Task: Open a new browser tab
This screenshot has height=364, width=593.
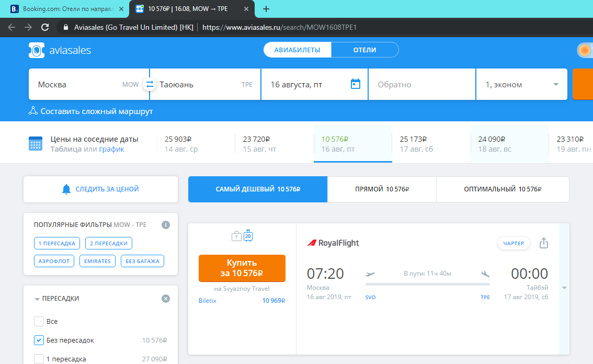Action: (x=266, y=9)
